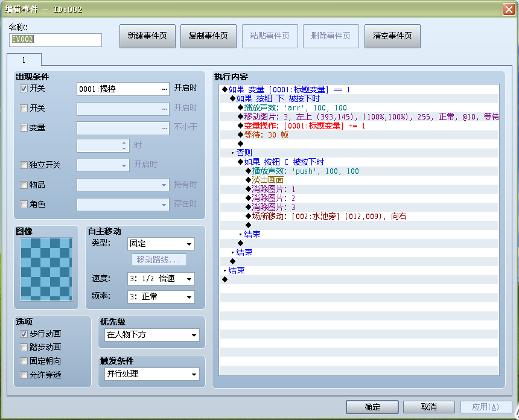519x420 pixels.
Task: Select the 变量操作 += 1 command line
Action: click(359, 126)
